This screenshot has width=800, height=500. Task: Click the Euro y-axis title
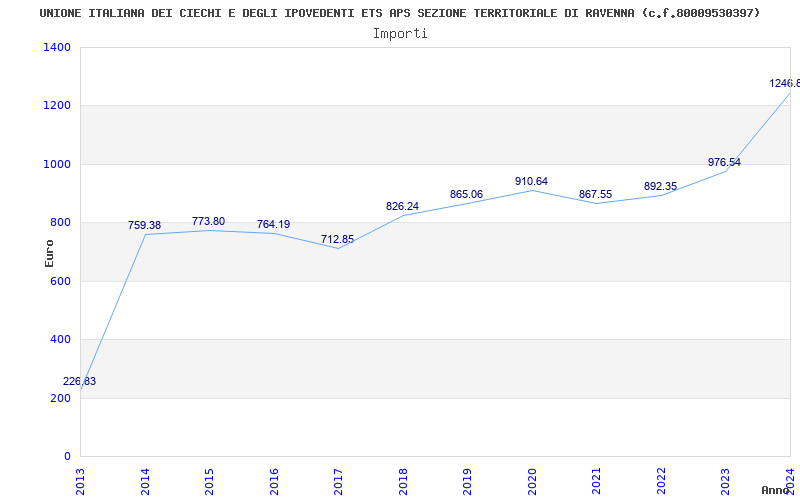(x=49, y=253)
